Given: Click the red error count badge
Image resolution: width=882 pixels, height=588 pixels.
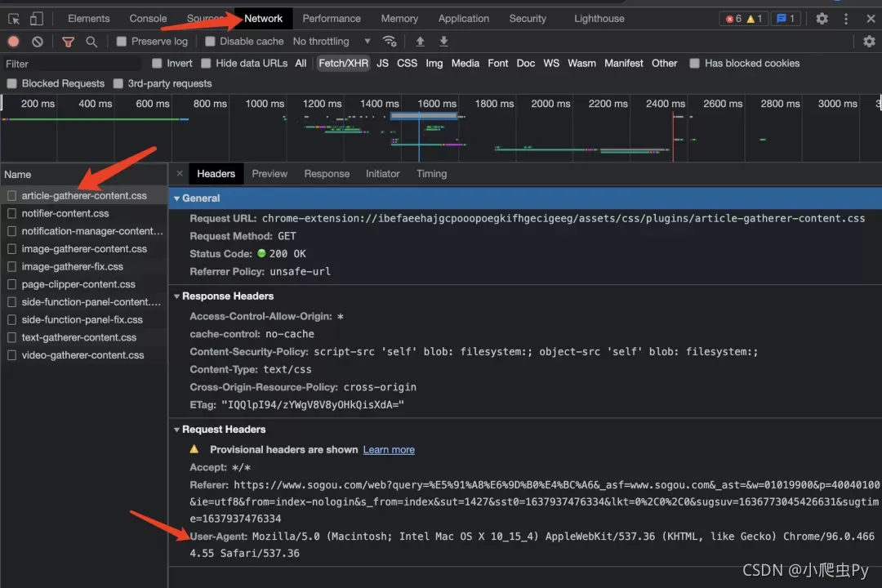Looking at the screenshot, I should pyautogui.click(x=733, y=19).
